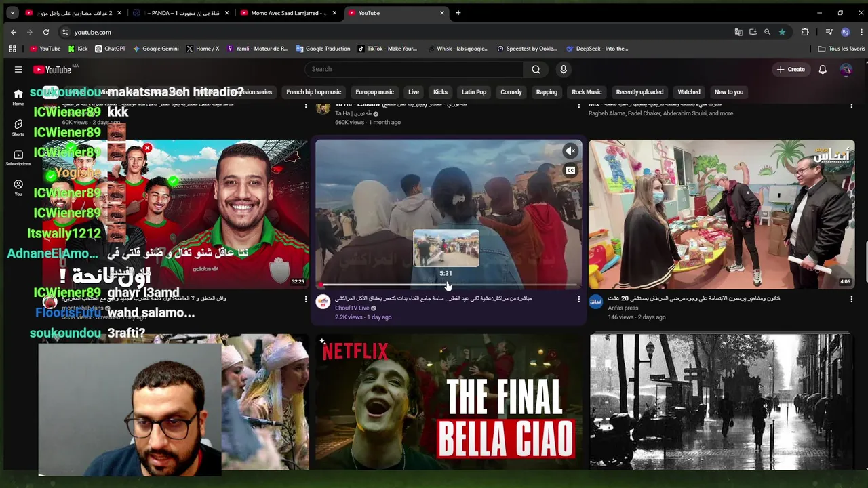Open the YouTube guide hamburger menu

[x=18, y=69]
